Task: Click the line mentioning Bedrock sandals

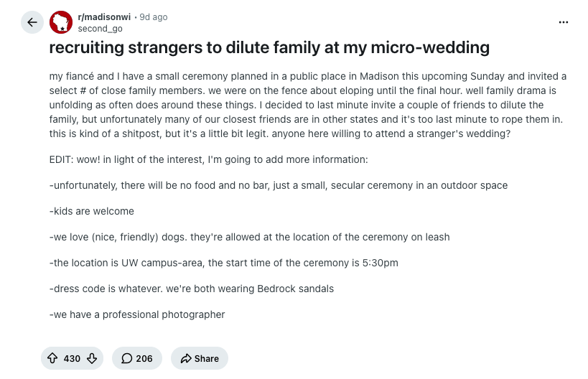Action: [x=191, y=289]
